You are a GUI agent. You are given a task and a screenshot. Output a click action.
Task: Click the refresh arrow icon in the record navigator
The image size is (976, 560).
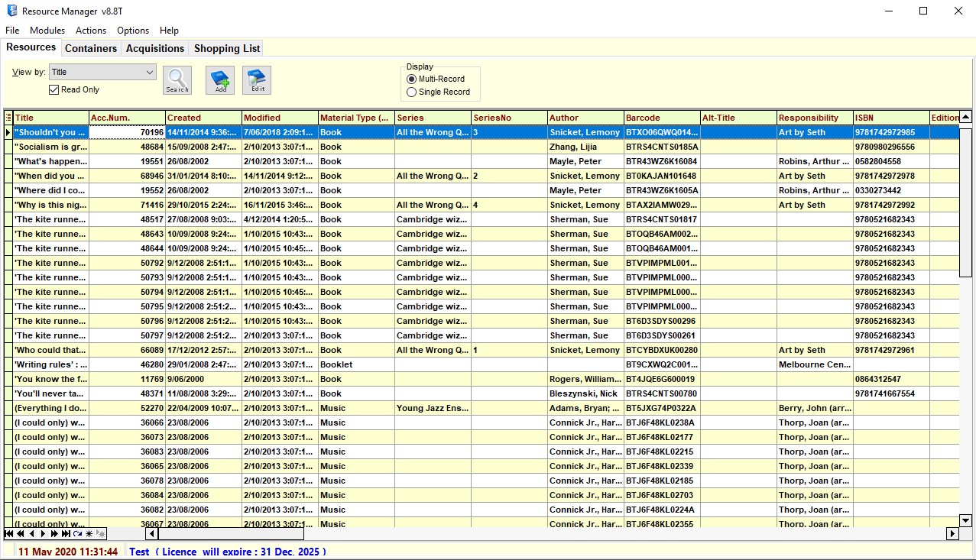pos(77,534)
